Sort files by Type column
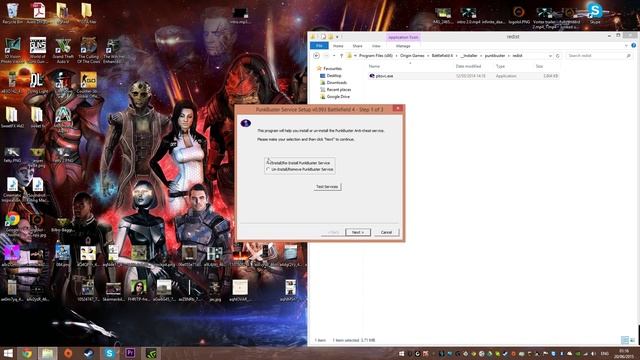 500,66
